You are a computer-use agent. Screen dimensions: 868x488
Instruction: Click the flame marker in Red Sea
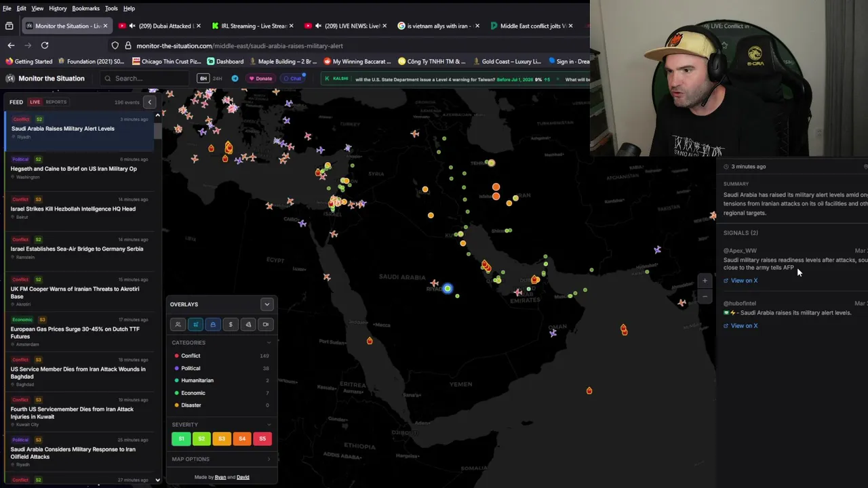[370, 340]
